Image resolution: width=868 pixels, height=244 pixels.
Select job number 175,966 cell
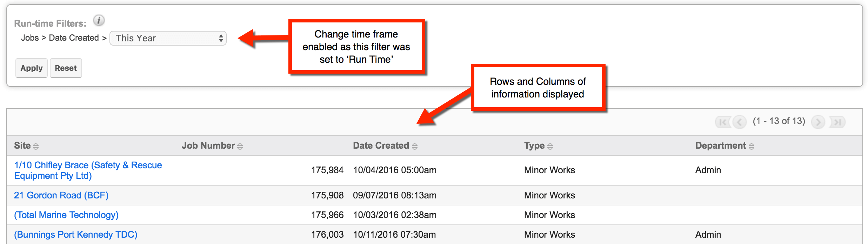(x=327, y=215)
